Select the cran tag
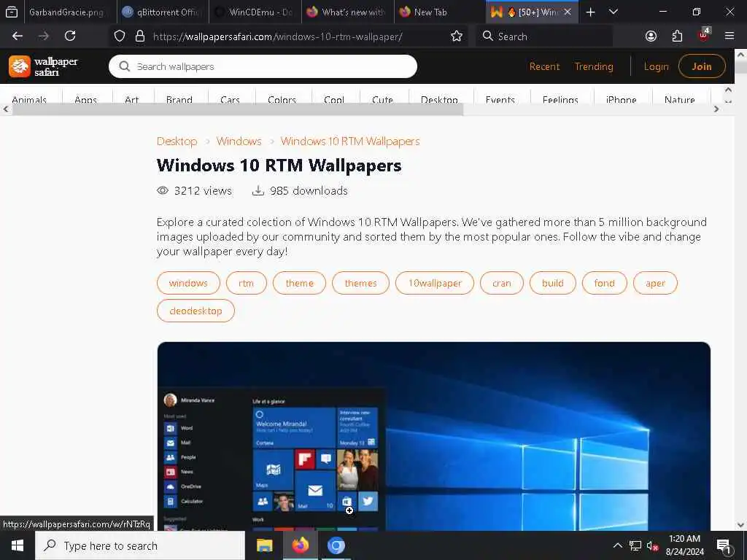747x560 pixels. coord(502,283)
